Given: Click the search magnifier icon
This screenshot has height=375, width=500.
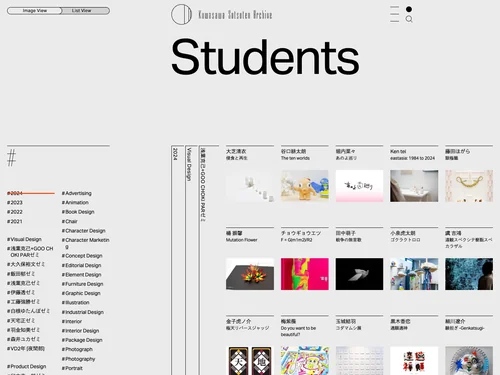Looking at the screenshot, I should [x=409, y=19].
